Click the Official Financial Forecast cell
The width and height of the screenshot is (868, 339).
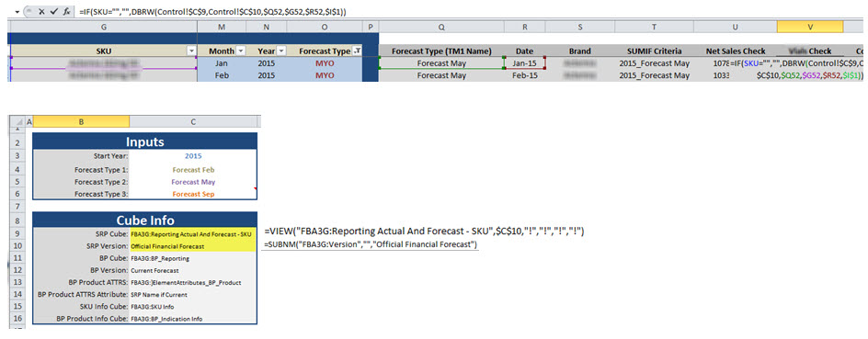[x=193, y=246]
